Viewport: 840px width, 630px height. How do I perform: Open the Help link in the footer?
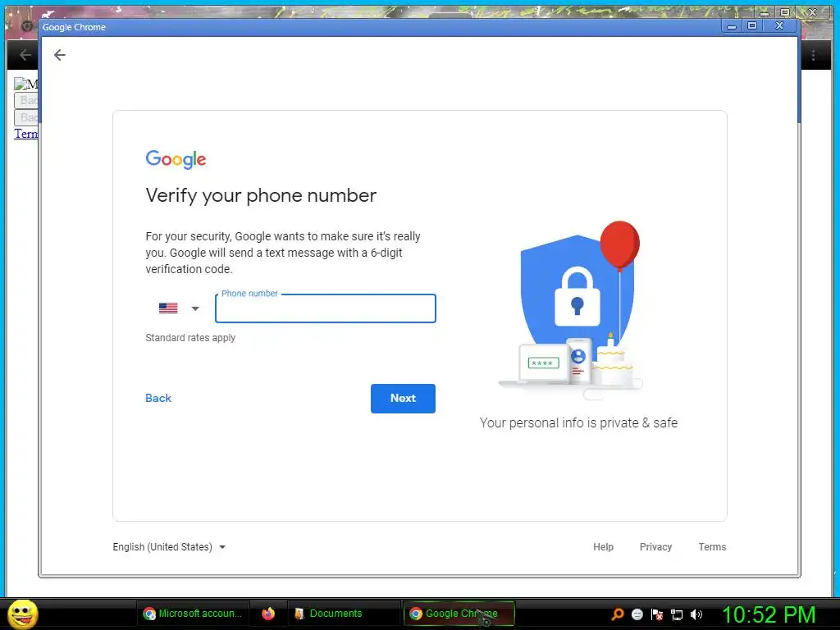click(x=603, y=547)
